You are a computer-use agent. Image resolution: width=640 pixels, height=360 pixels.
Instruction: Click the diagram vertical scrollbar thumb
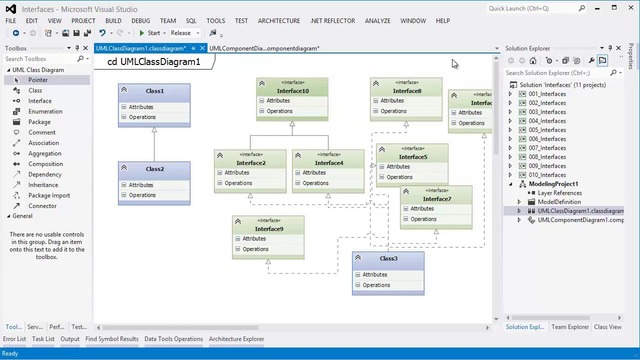496,109
